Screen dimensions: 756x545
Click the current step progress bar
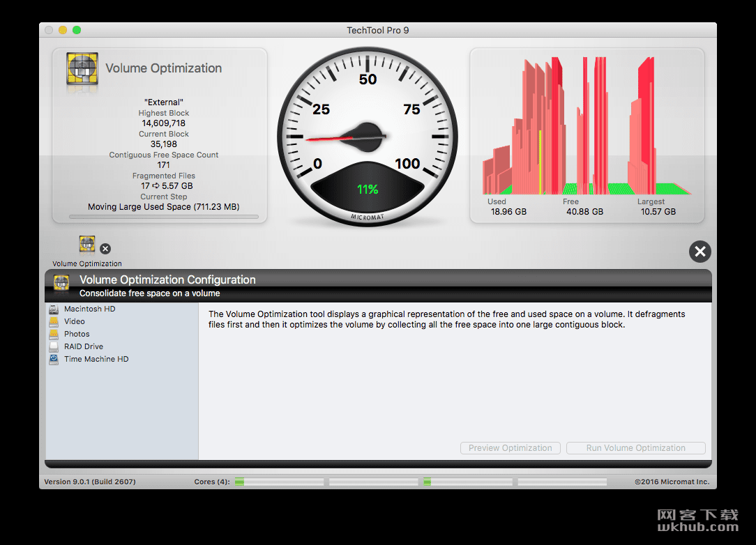point(164,217)
